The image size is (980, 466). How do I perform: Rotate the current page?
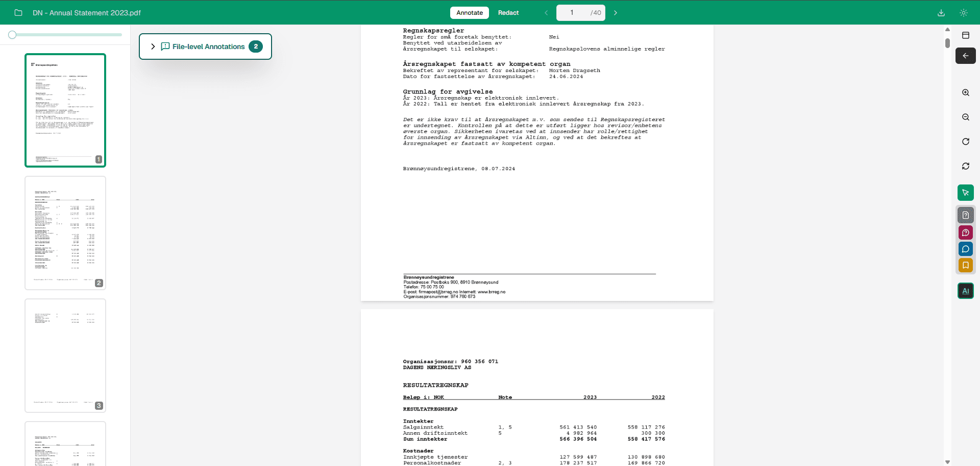[x=966, y=142]
